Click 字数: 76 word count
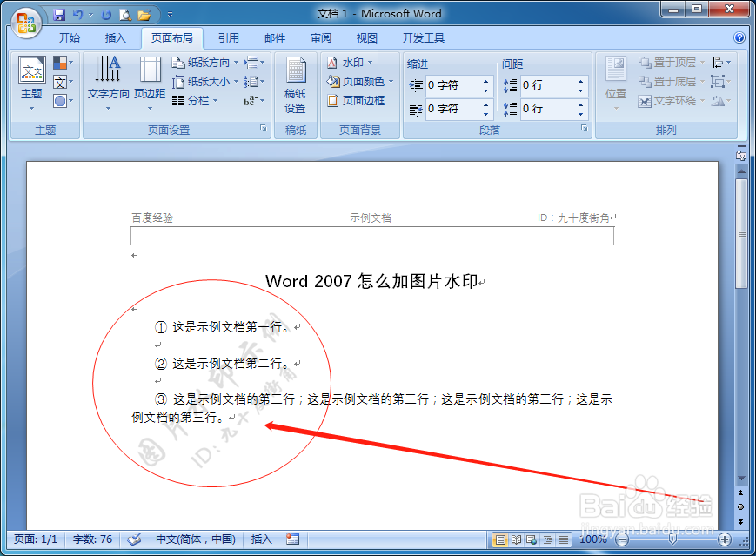The image size is (756, 556). [92, 539]
